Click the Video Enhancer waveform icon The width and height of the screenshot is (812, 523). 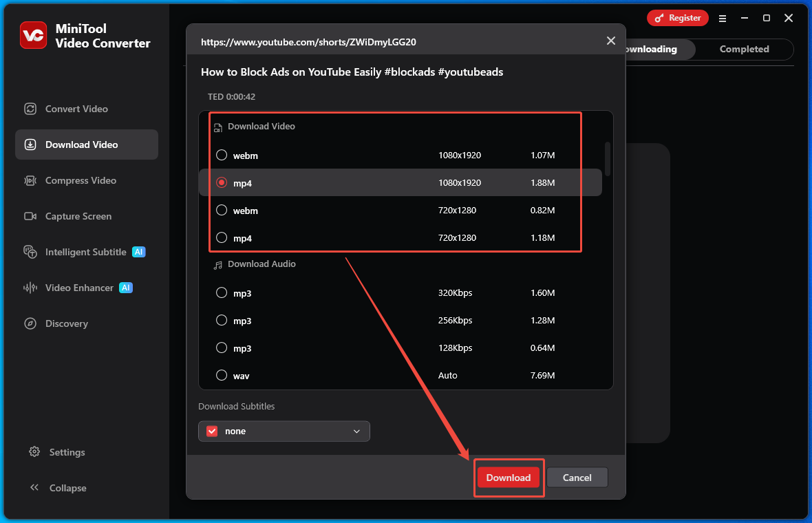(x=30, y=288)
